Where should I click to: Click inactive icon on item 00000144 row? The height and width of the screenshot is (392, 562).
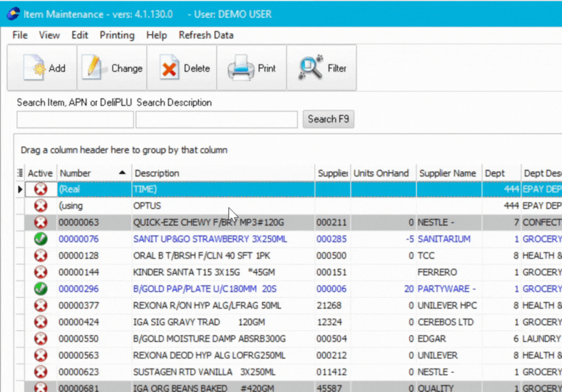[x=40, y=272]
